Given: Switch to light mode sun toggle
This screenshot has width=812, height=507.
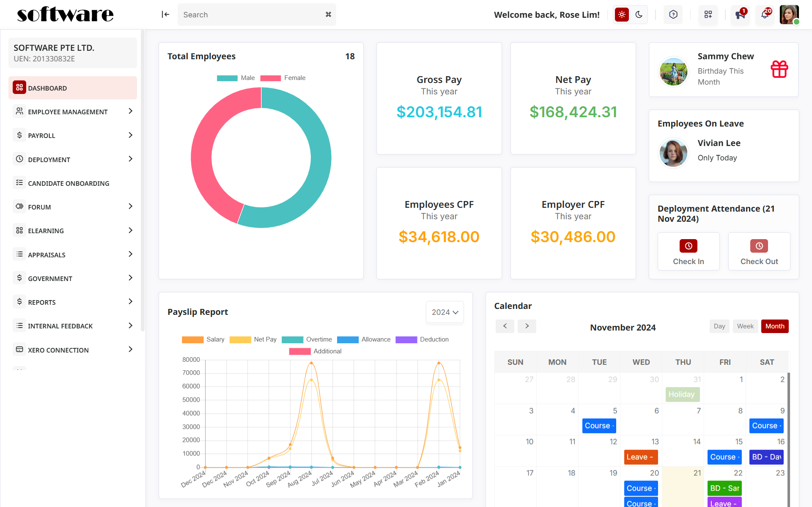Looking at the screenshot, I should (x=622, y=14).
